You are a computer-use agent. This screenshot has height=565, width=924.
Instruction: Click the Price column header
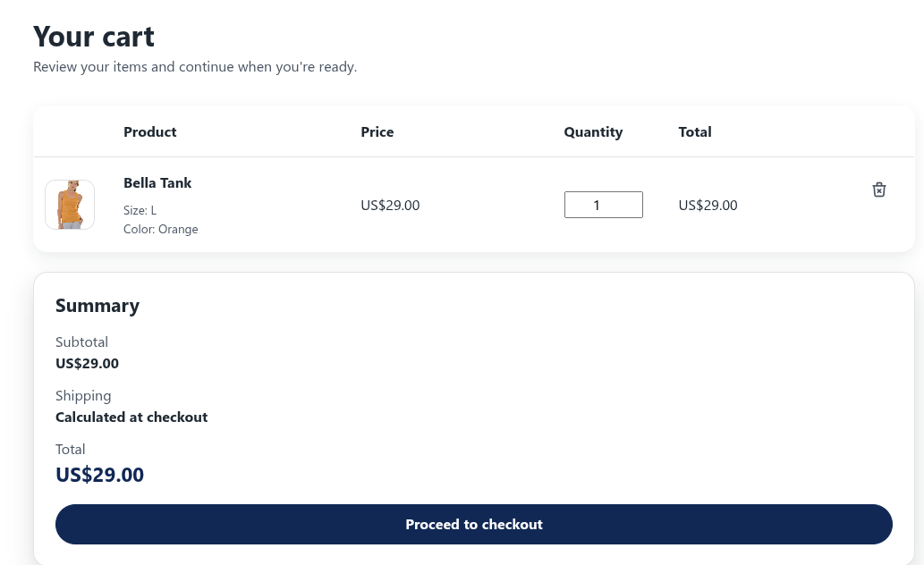377,131
